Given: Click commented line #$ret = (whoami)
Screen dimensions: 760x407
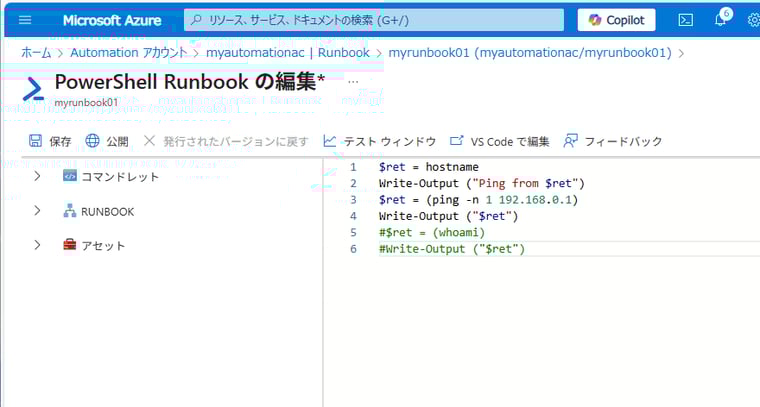Looking at the screenshot, I should pos(432,233).
